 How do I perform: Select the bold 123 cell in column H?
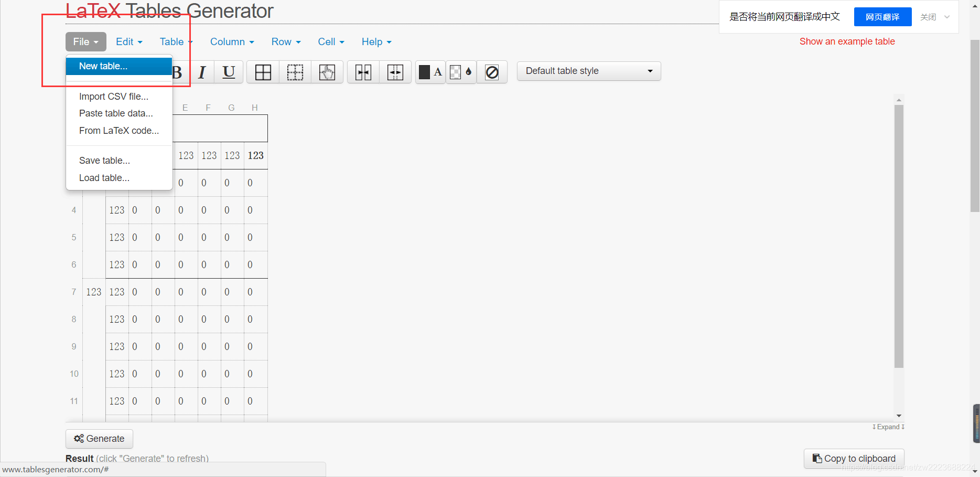tap(256, 155)
